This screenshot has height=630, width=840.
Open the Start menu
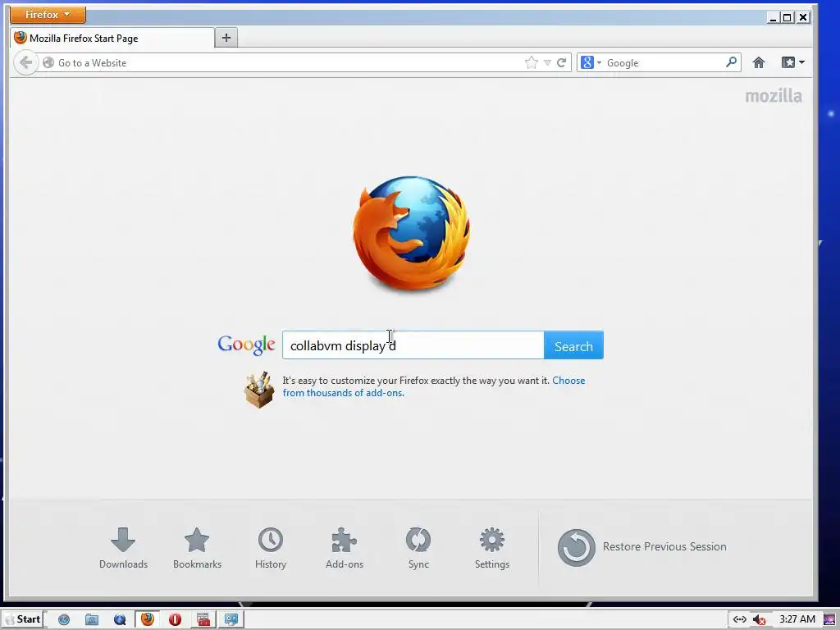[x=23, y=619]
